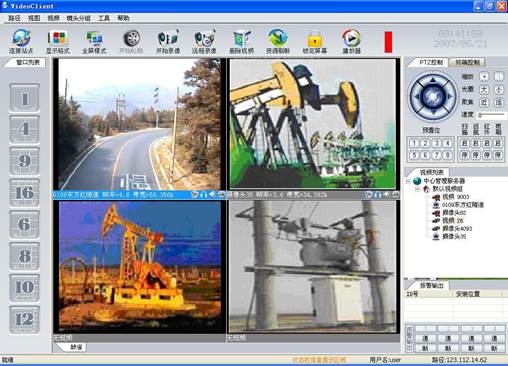Switch to the 终端控制 tab
Image resolution: width=508 pixels, height=366 pixels.
(467, 62)
